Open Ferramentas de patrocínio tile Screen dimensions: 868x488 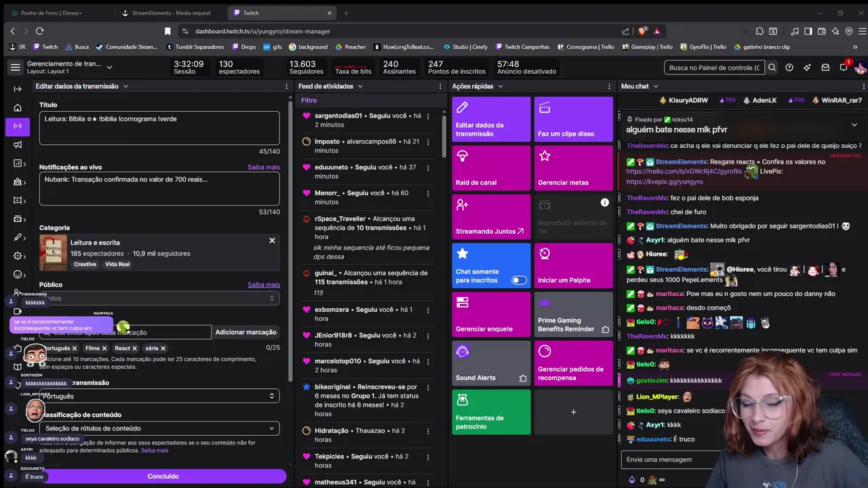pos(491,412)
